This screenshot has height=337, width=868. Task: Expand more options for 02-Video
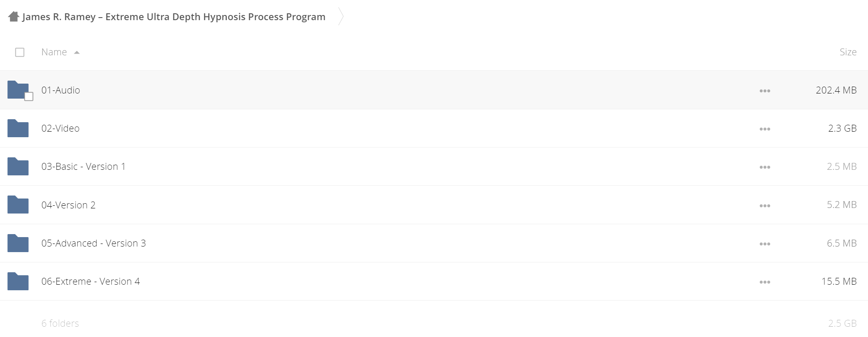click(x=765, y=129)
